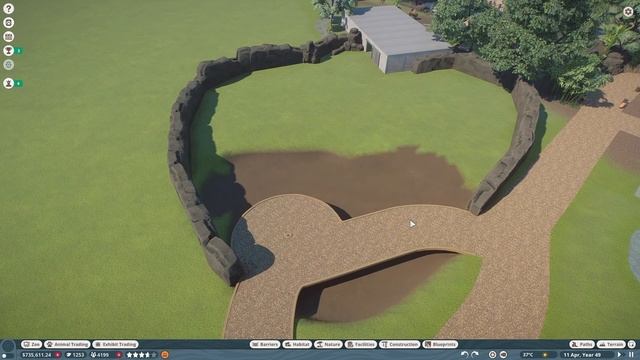This screenshot has height=360, width=640.
Task: Open the Blueprints tab
Action: pos(440,344)
